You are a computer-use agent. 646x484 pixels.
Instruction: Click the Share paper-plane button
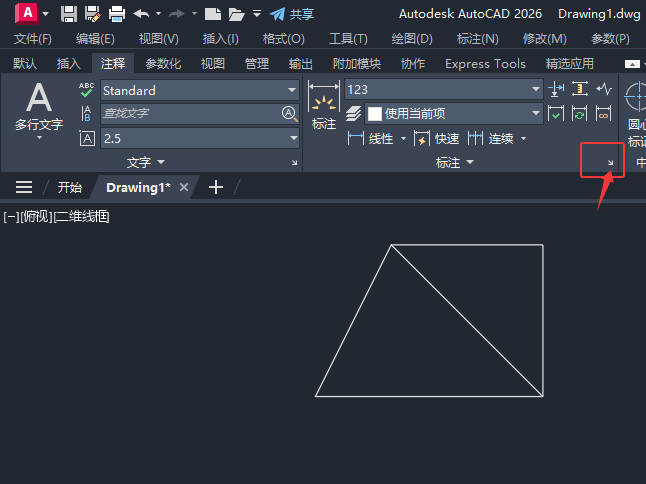click(292, 14)
